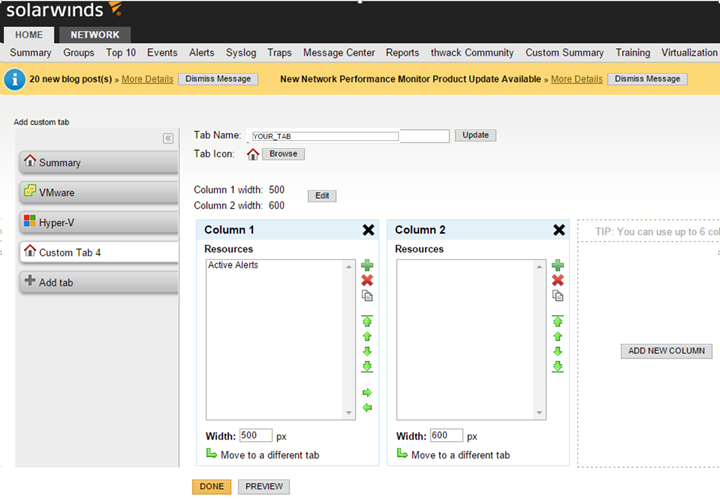Viewport: 720px width, 499px height.
Task: Click the house Tab Icon preview
Action: [x=253, y=154]
